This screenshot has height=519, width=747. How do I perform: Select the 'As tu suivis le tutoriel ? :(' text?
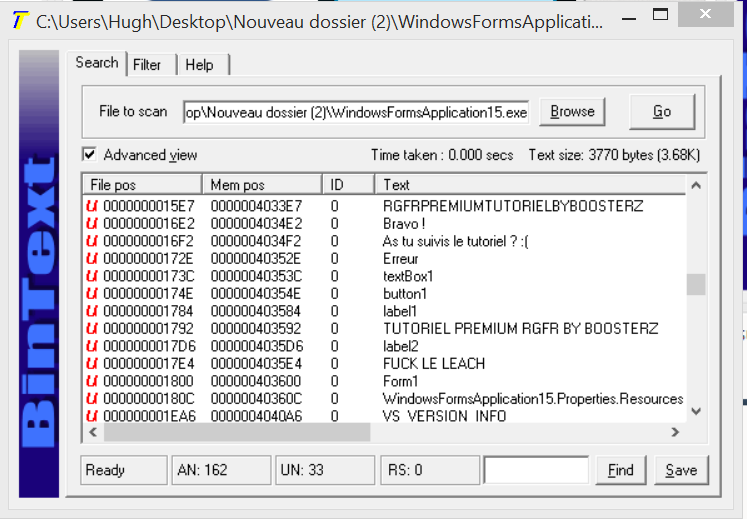455,241
